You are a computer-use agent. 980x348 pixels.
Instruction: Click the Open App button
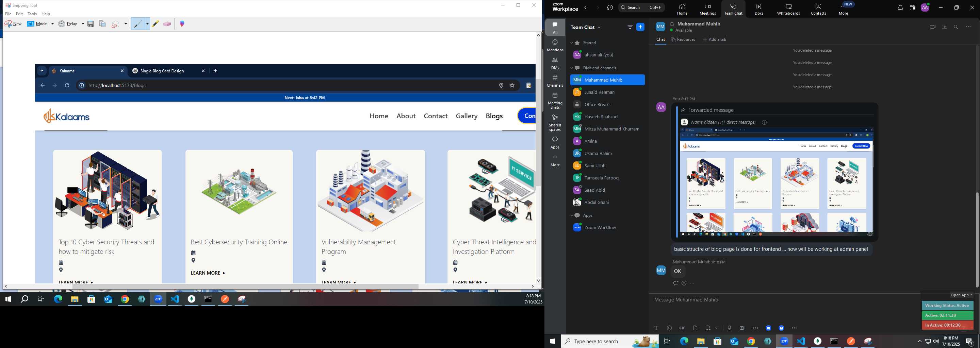coord(961,295)
